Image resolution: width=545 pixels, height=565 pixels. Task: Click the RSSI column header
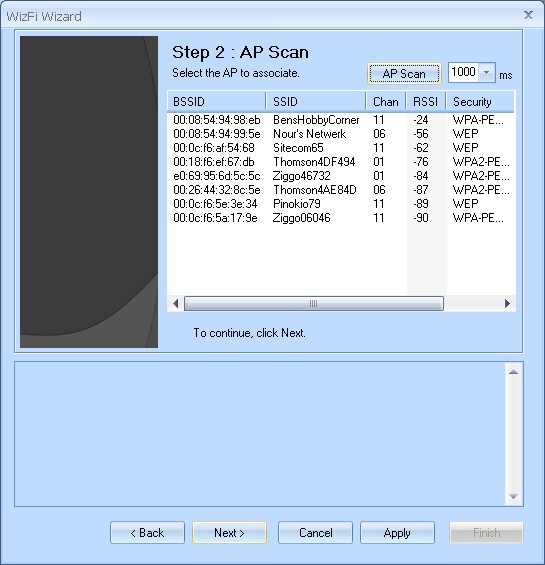coord(426,102)
